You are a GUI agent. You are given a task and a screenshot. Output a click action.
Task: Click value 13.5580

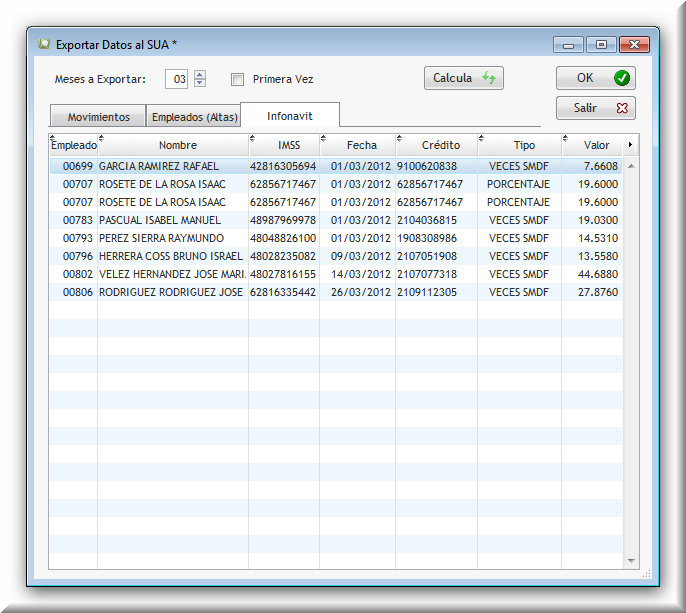coord(598,256)
